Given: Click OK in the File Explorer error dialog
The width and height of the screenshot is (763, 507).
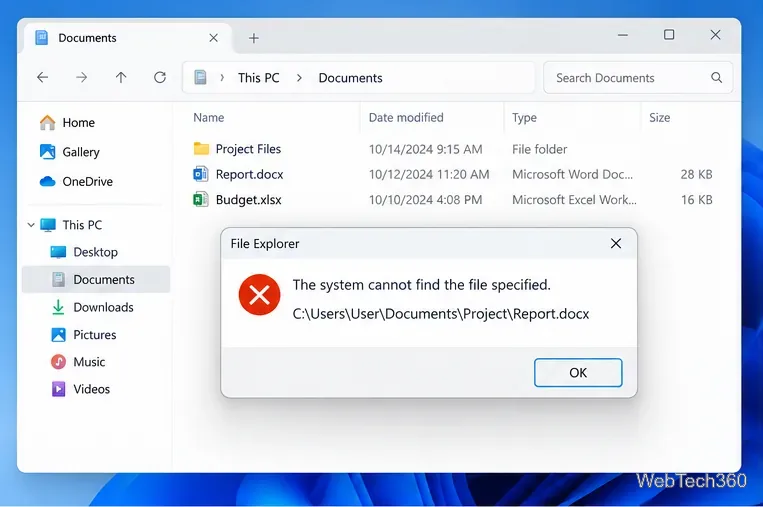Looking at the screenshot, I should [x=578, y=373].
